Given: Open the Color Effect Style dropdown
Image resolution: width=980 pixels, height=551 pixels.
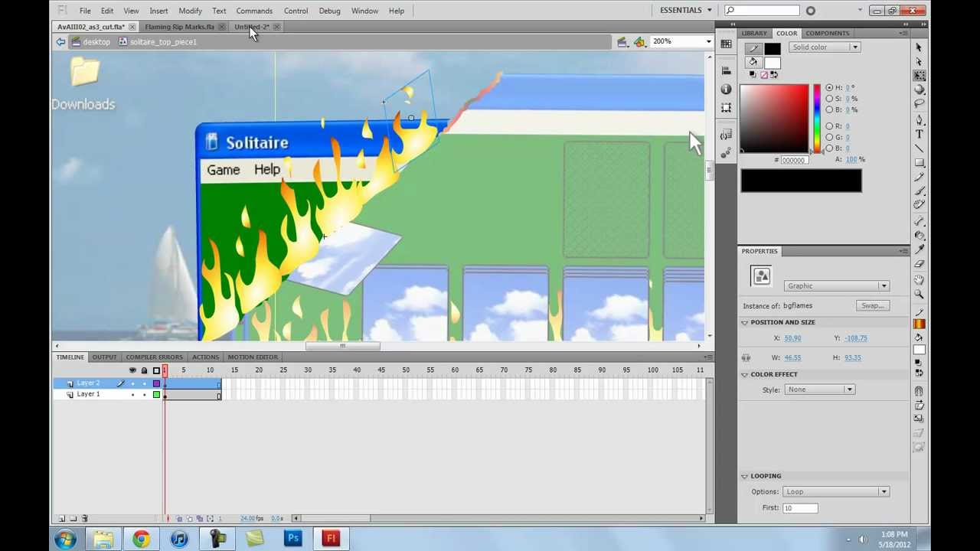Looking at the screenshot, I should pos(818,390).
